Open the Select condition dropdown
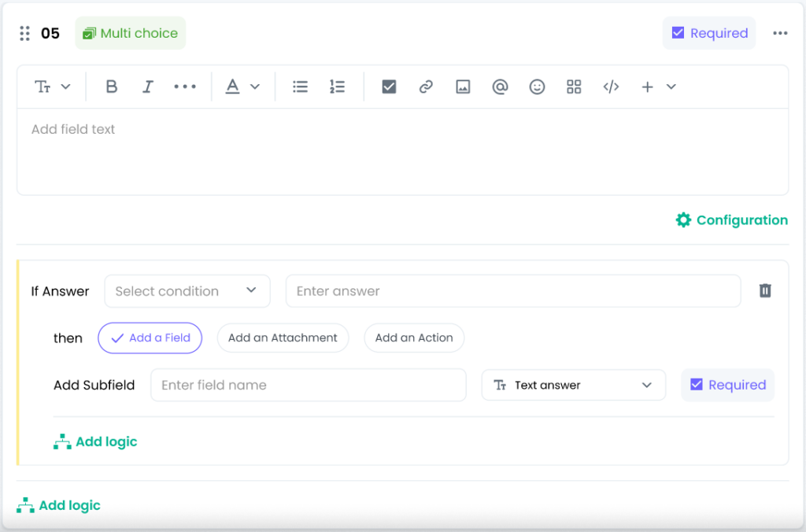806x532 pixels. click(187, 291)
